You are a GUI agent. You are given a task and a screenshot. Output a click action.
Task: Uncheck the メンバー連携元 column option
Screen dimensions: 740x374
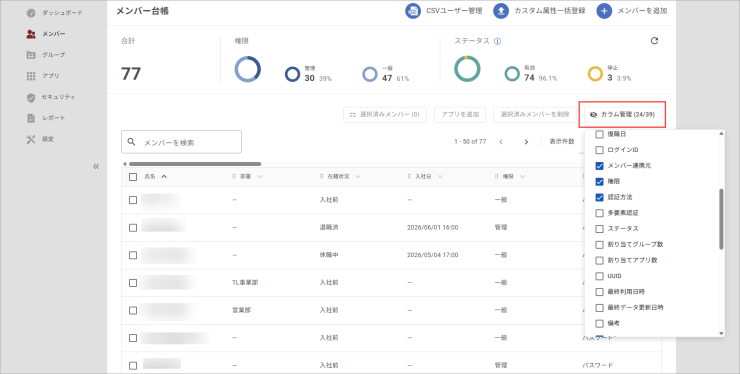[599, 166]
